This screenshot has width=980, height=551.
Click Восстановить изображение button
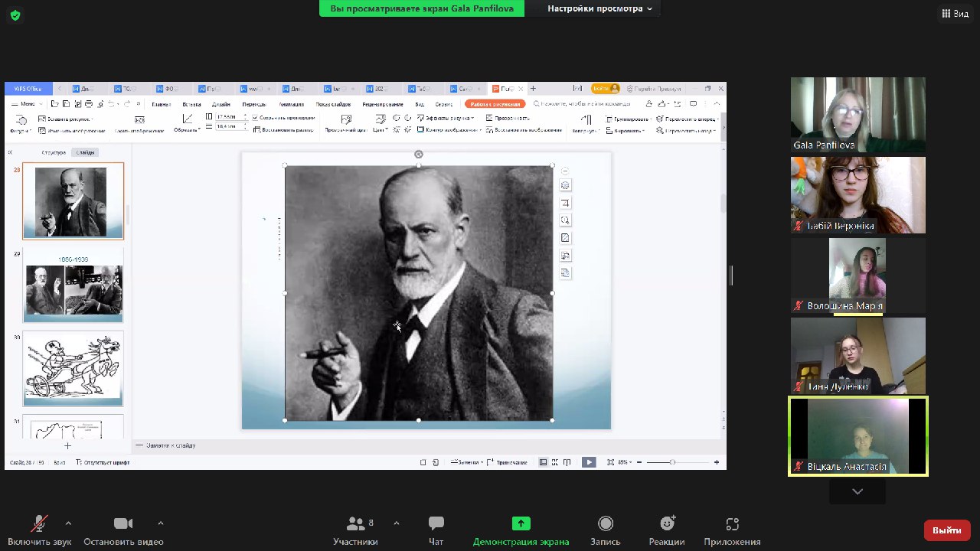(524, 130)
